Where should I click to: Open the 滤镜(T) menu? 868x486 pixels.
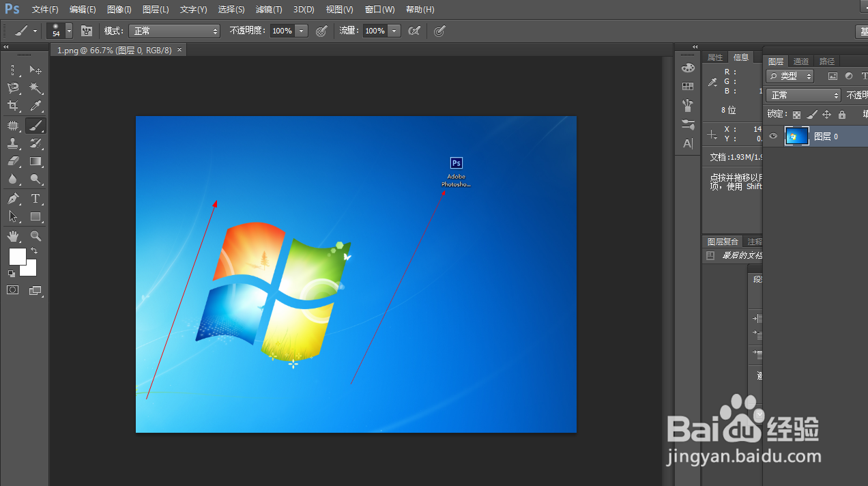[x=269, y=10]
